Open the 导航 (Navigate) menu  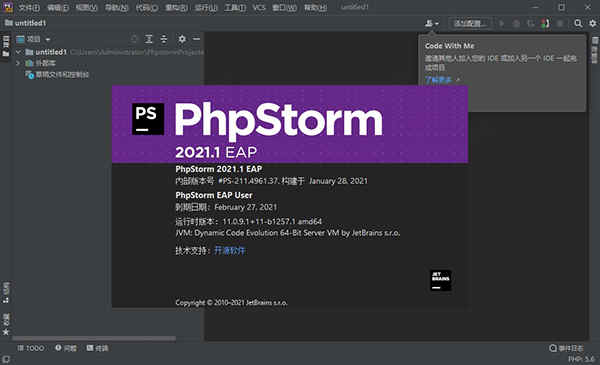(116, 8)
